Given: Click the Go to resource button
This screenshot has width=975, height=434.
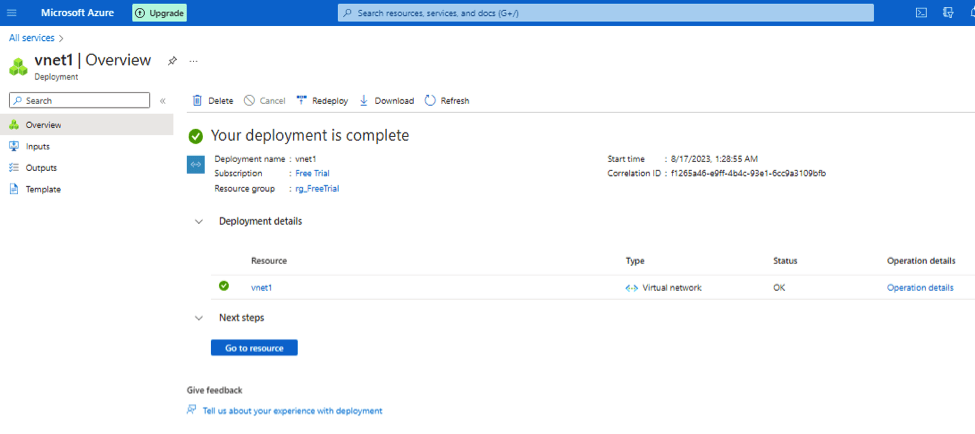Looking at the screenshot, I should (254, 348).
